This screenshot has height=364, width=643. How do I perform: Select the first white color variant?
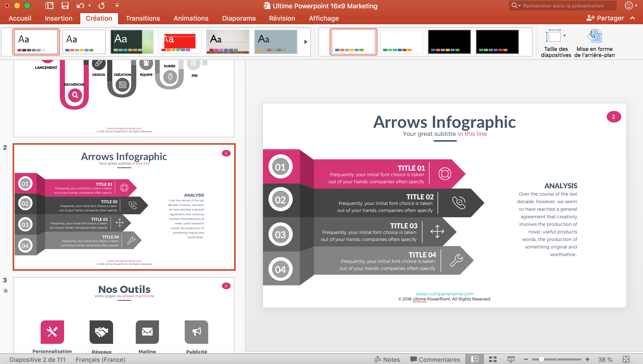[353, 42]
